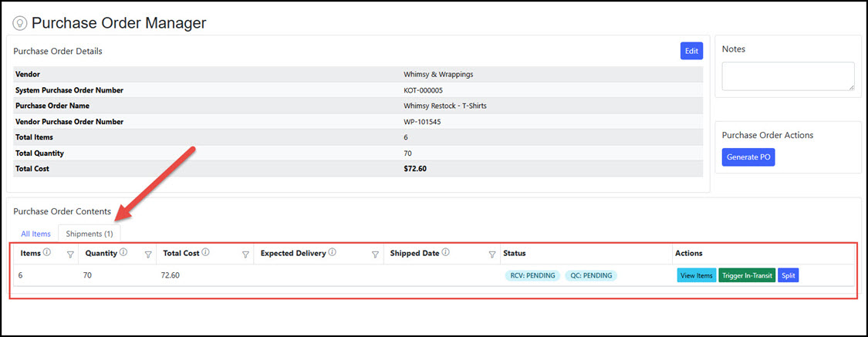Switch to the All Items tab
The image size is (868, 337).
tap(35, 234)
